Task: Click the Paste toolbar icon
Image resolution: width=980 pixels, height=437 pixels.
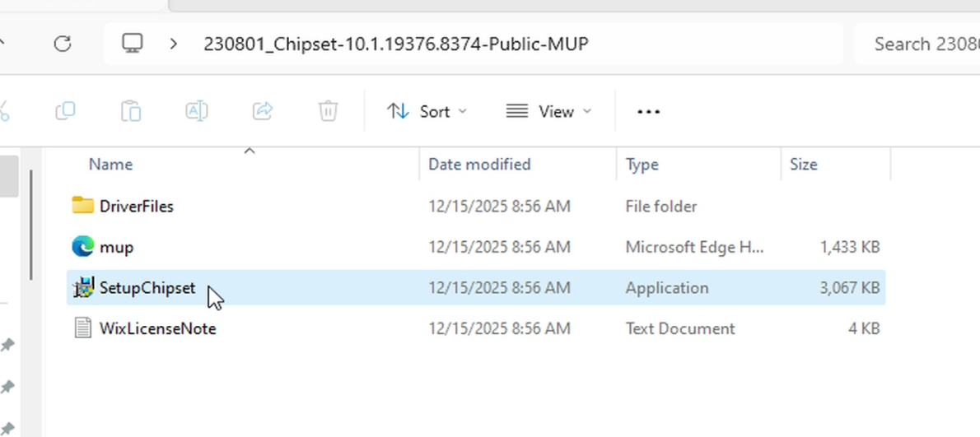Action: coord(131,111)
